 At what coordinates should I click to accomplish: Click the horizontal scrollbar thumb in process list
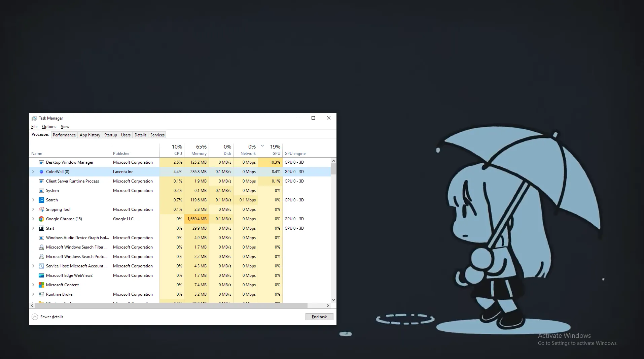coord(171,306)
